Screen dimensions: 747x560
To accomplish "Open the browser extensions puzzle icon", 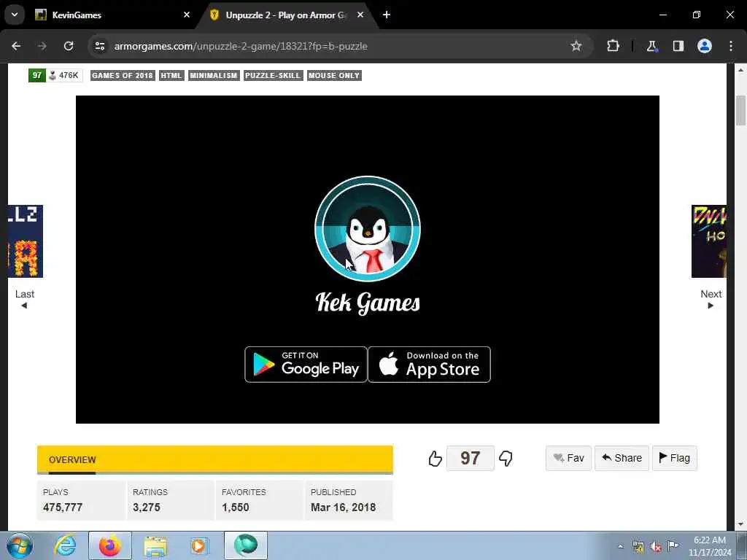I will [613, 46].
